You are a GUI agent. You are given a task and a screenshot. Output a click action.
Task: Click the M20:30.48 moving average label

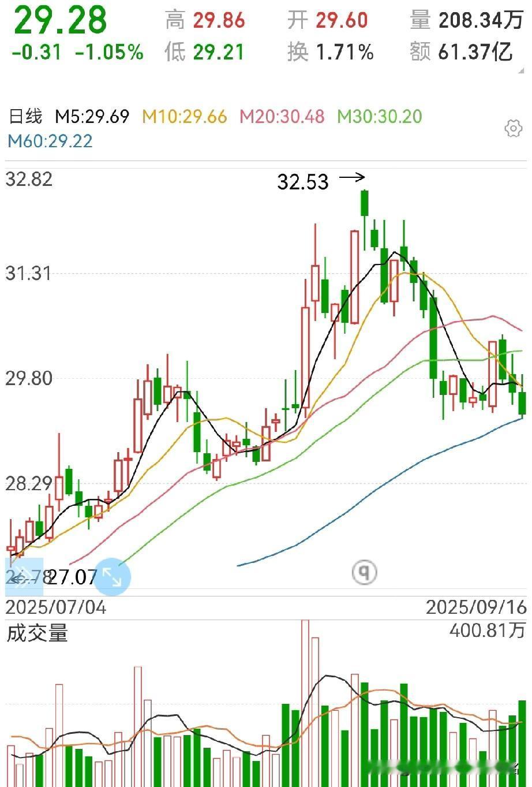click(282, 117)
